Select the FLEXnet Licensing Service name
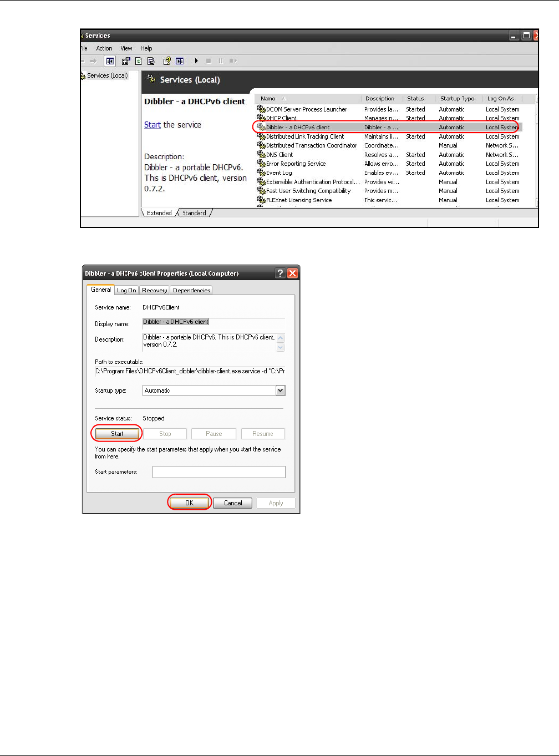 pyautogui.click(x=299, y=200)
